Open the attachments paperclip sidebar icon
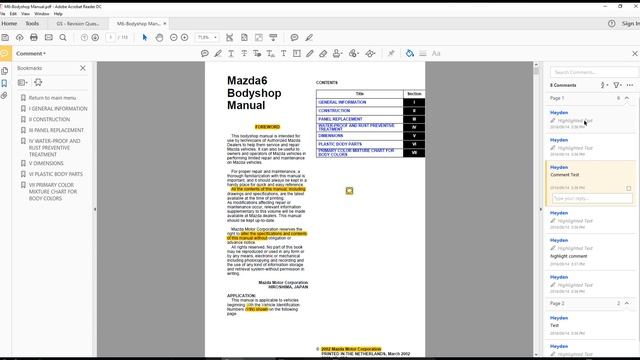Image resolution: width=640 pixels, height=360 pixels. coord(4,96)
